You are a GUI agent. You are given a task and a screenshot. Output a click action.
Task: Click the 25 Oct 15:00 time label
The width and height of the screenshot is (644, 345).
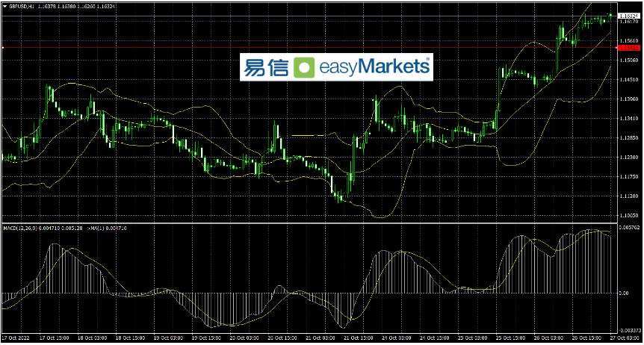510,338
